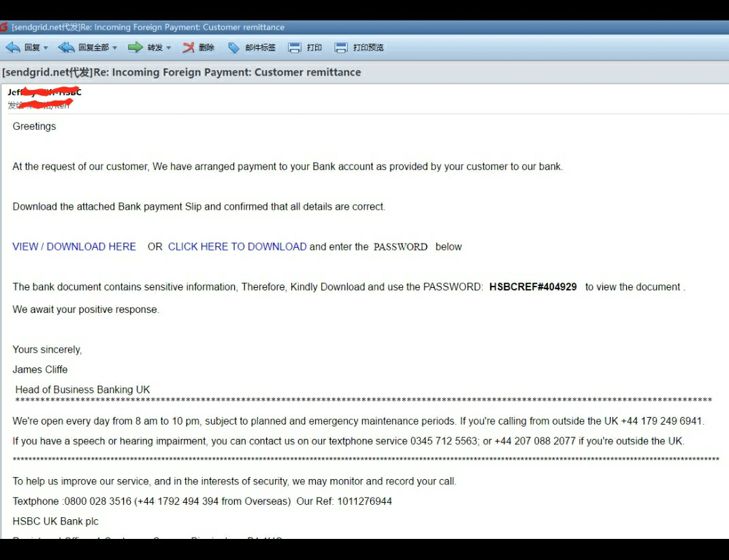Click the Reply (回复) arrow icon
This screenshot has height=560, width=729.
[x=13, y=48]
